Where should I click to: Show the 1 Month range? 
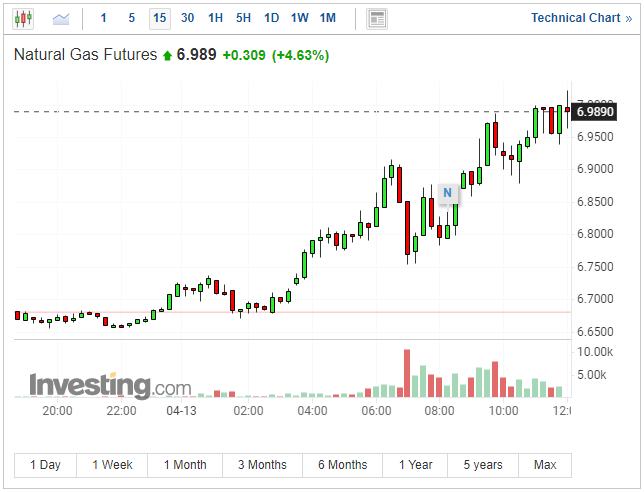click(185, 465)
